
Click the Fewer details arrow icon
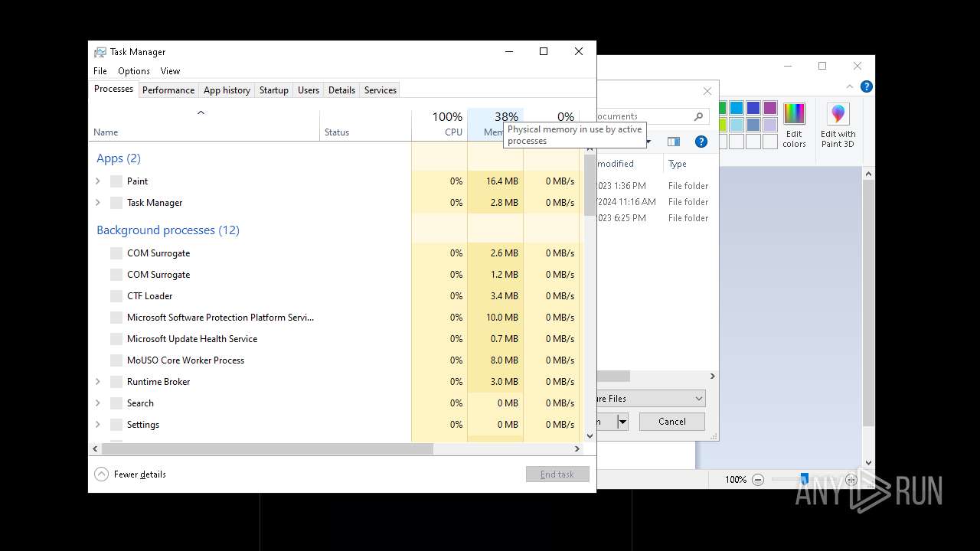click(x=101, y=474)
